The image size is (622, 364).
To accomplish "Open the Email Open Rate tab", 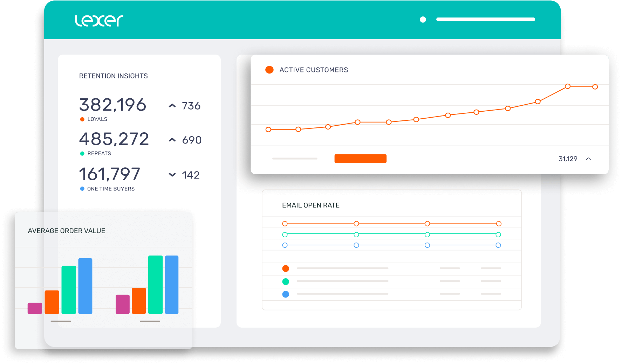I will pyautogui.click(x=311, y=205).
